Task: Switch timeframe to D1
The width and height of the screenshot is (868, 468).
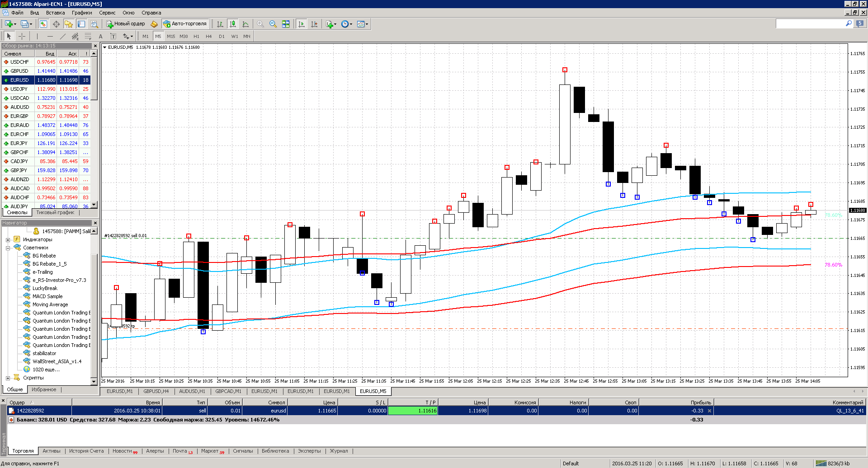Action: 222,36
